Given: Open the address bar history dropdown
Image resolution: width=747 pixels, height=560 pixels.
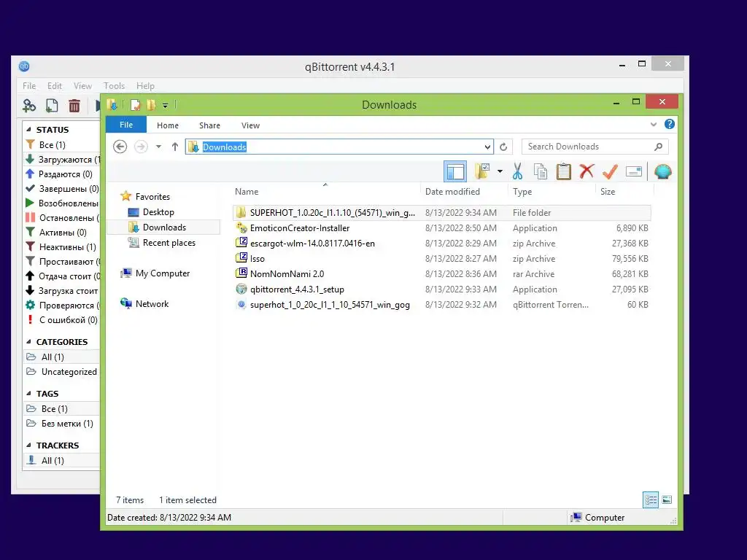Looking at the screenshot, I should pyautogui.click(x=487, y=147).
